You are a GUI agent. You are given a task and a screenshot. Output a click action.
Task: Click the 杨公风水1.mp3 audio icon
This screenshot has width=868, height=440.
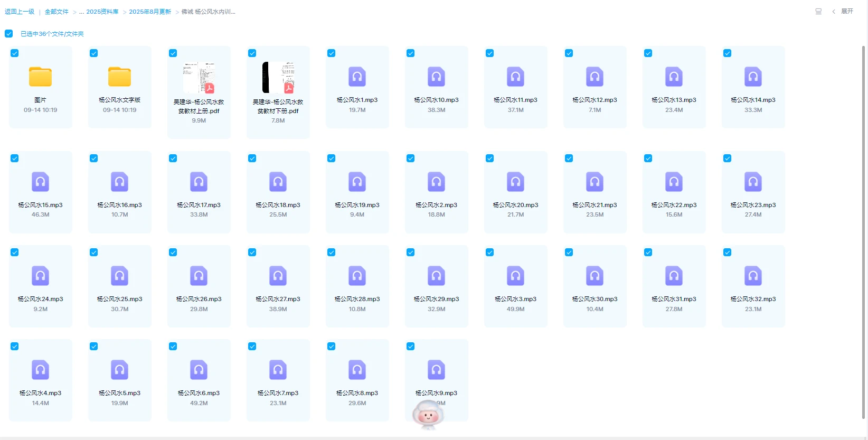coord(357,77)
